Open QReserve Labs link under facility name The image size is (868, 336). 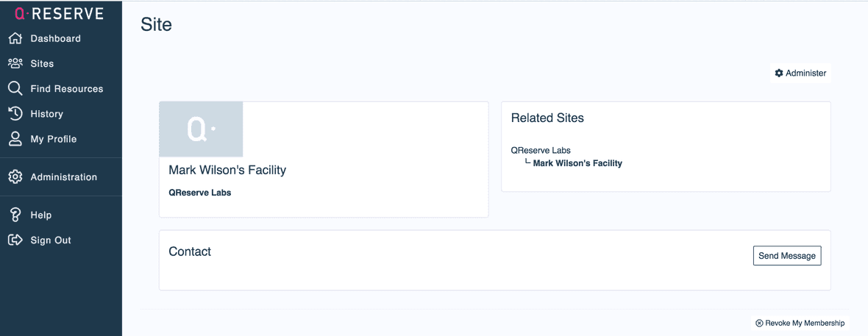point(199,193)
